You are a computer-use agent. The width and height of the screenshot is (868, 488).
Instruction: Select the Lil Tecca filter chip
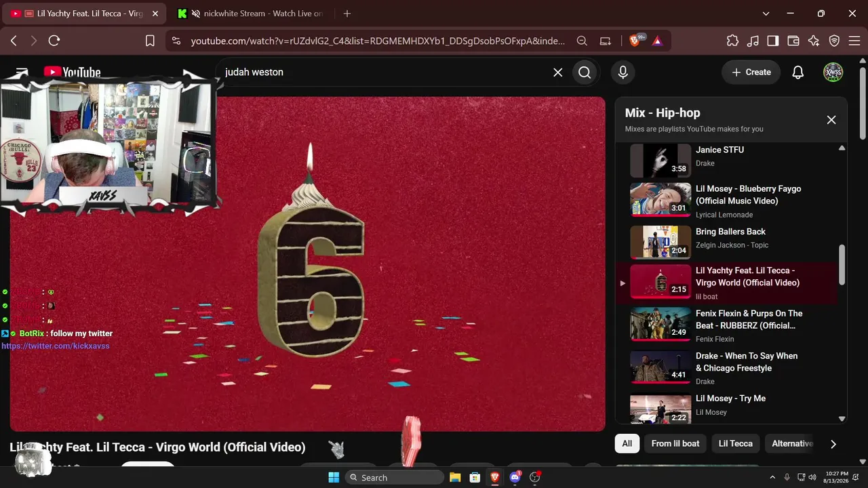coord(736,443)
